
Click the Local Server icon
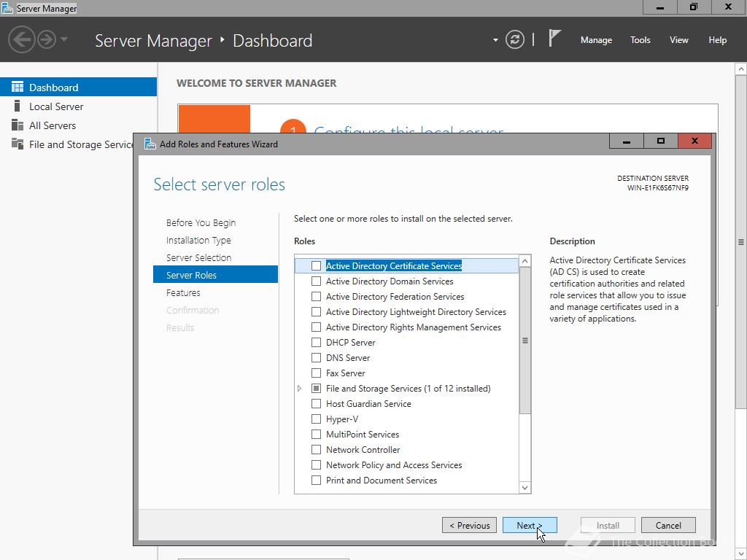pos(18,106)
